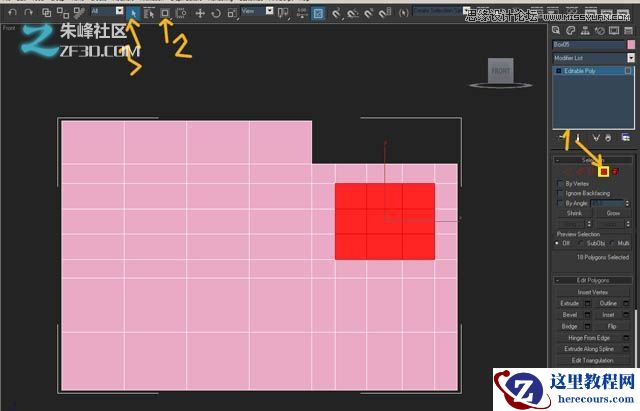Open the Create command panel tab
Viewport: 640px width, 411px height.
[x=556, y=30]
